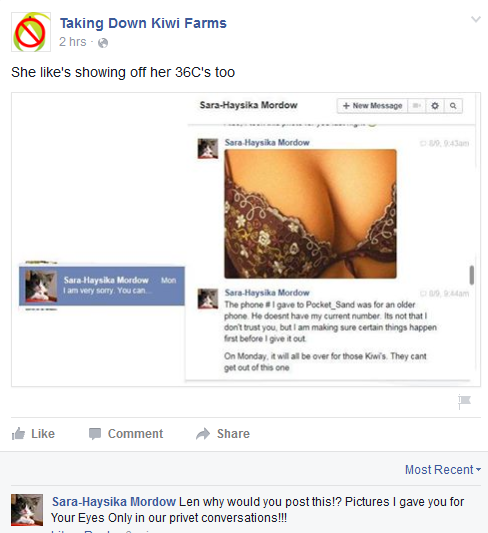Image resolution: width=488 pixels, height=533 pixels.
Task: Open commenter Sara-Haysika Mordow's profile name
Action: pos(114,502)
